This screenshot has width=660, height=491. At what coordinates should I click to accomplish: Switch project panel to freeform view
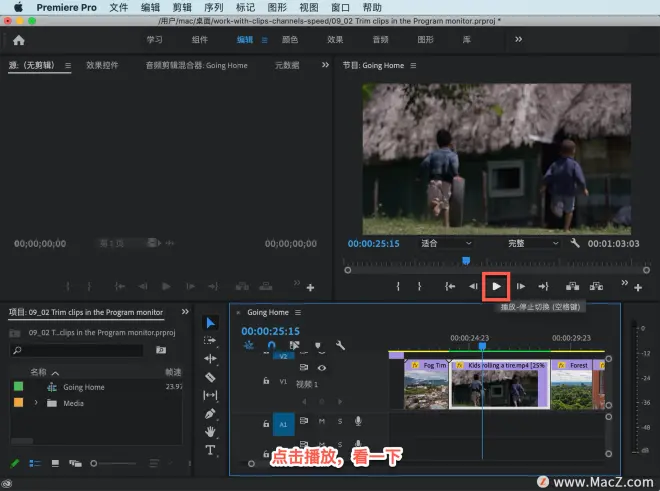pyautogui.click(x=75, y=463)
